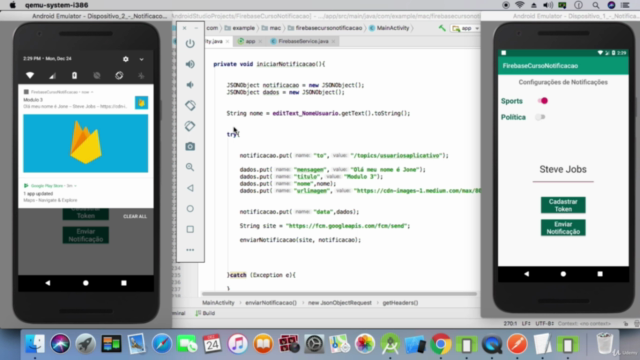
Task: Open Finder from the dock
Action: (35, 344)
